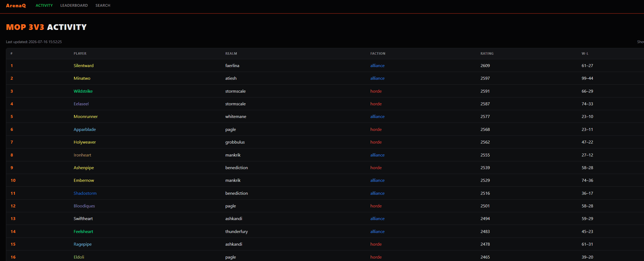The width and height of the screenshot is (644, 261).
Task: Click the W-L column header
Action: (585, 54)
